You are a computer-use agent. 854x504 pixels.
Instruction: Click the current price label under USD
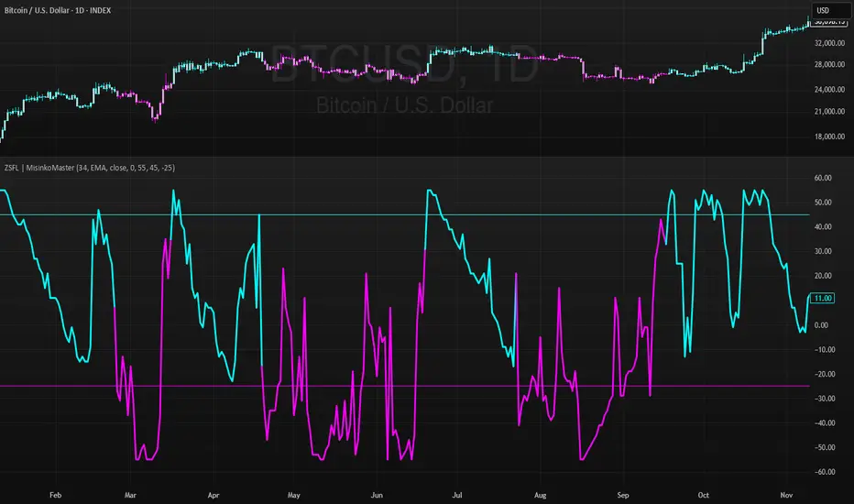(829, 22)
